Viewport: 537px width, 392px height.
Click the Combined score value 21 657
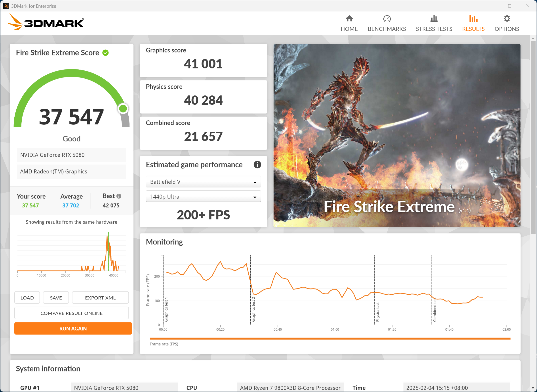click(203, 136)
